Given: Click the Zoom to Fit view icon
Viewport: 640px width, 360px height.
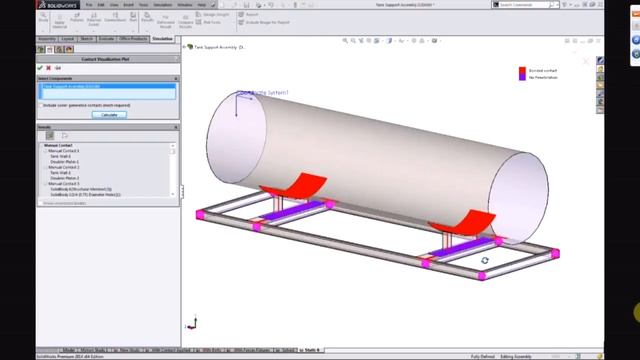Looking at the screenshot, I should (345, 41).
